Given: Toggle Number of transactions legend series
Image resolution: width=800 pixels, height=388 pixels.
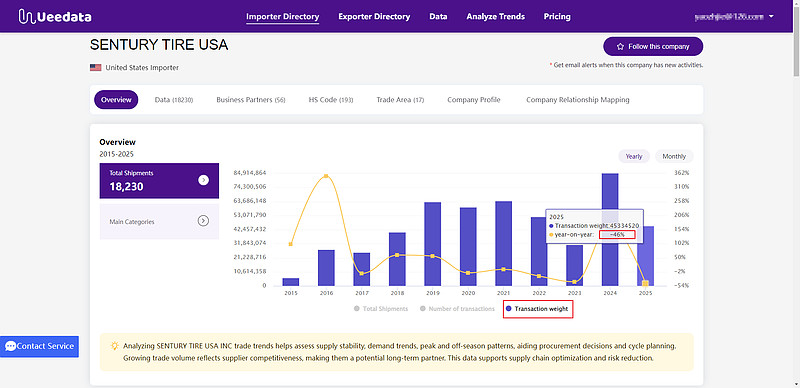Looking at the screenshot, I should pos(457,309).
